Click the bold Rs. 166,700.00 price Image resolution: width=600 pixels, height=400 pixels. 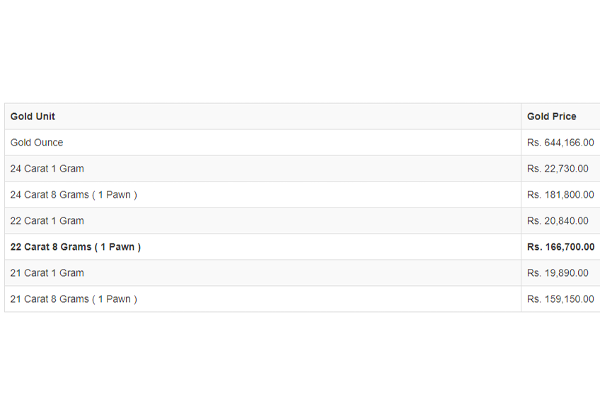point(561,247)
